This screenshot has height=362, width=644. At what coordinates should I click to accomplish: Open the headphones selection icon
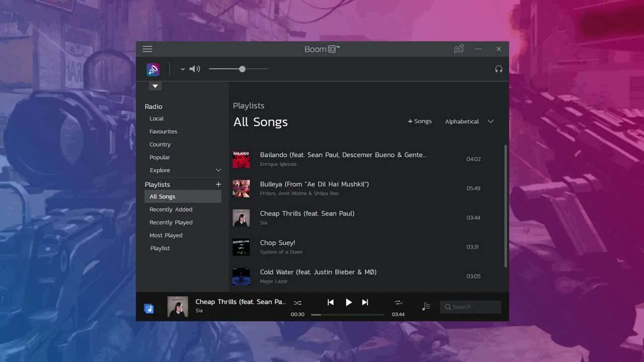point(499,69)
